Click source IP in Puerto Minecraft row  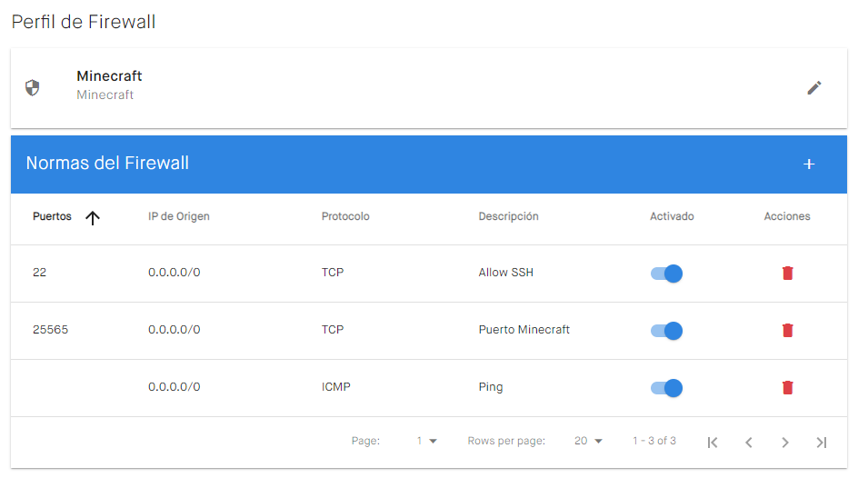tap(174, 330)
